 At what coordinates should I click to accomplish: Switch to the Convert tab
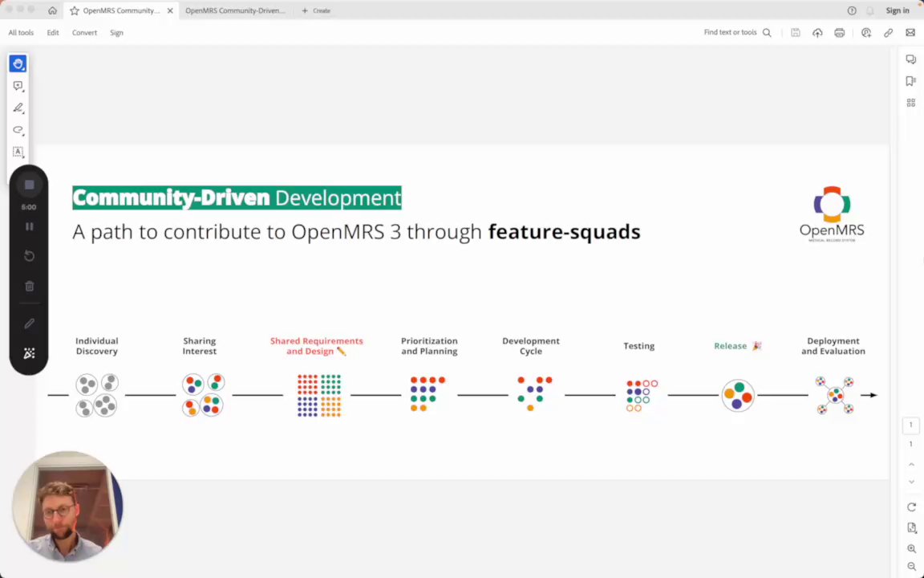(x=84, y=32)
